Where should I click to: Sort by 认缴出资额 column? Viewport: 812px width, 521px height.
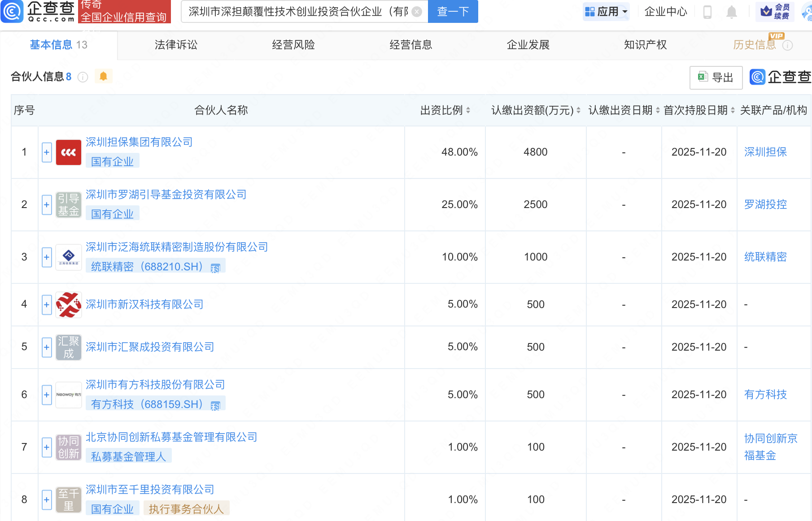coord(578,110)
